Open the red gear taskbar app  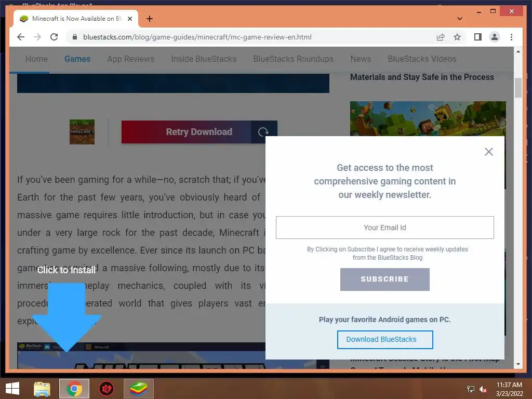click(106, 389)
